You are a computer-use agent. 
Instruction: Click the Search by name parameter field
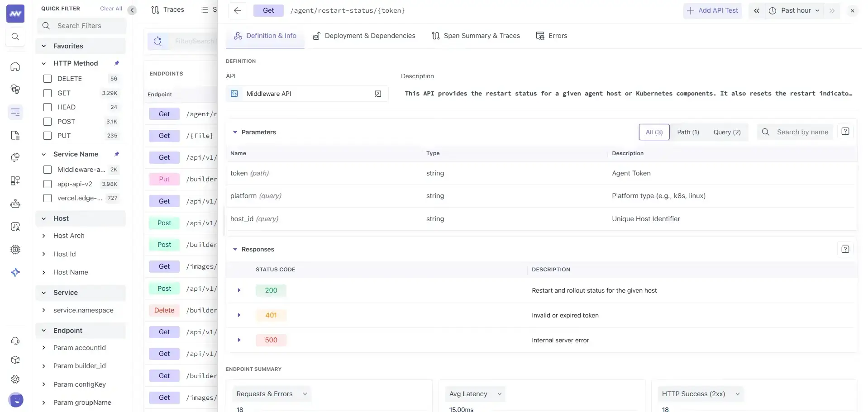click(795, 132)
